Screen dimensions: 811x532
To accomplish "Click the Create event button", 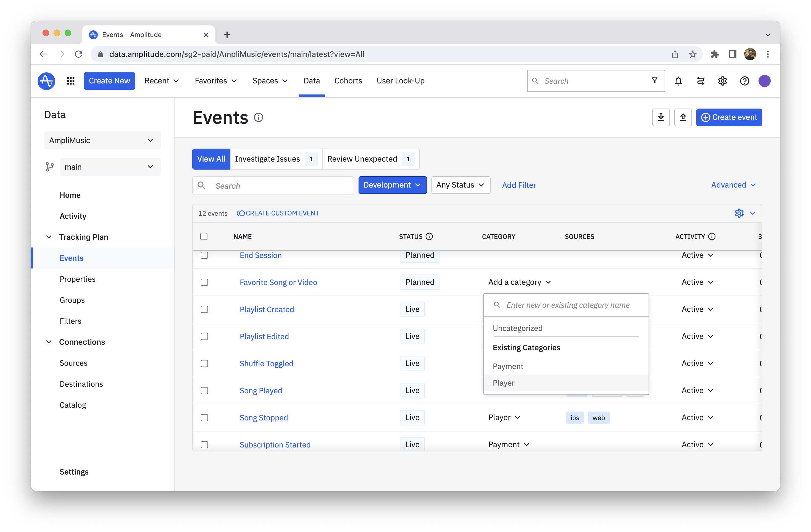I will coord(729,117).
